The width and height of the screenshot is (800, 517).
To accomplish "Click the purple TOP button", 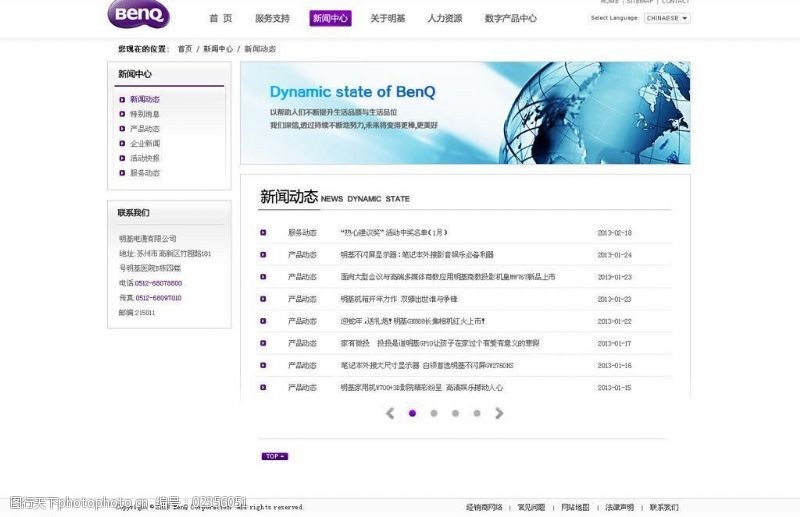I will [275, 456].
